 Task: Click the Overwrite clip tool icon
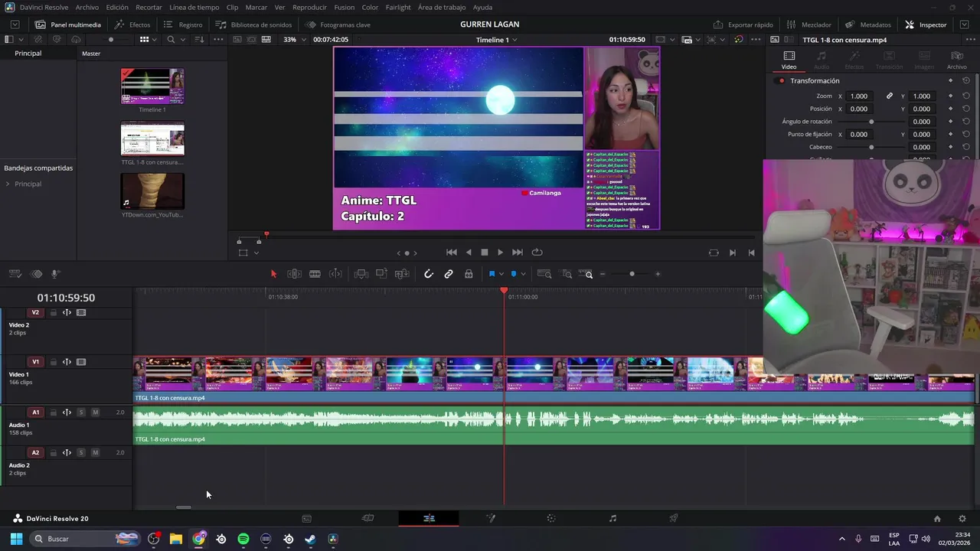(381, 274)
